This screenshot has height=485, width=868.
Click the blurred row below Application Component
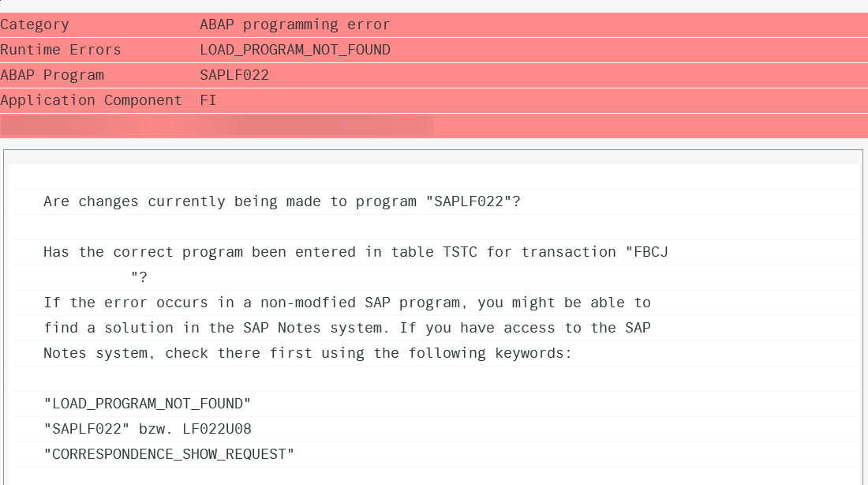click(434, 126)
